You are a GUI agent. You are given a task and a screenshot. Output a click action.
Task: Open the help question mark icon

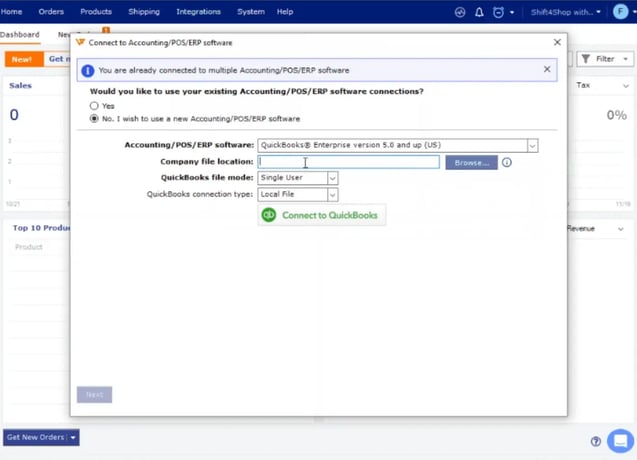pyautogui.click(x=596, y=441)
